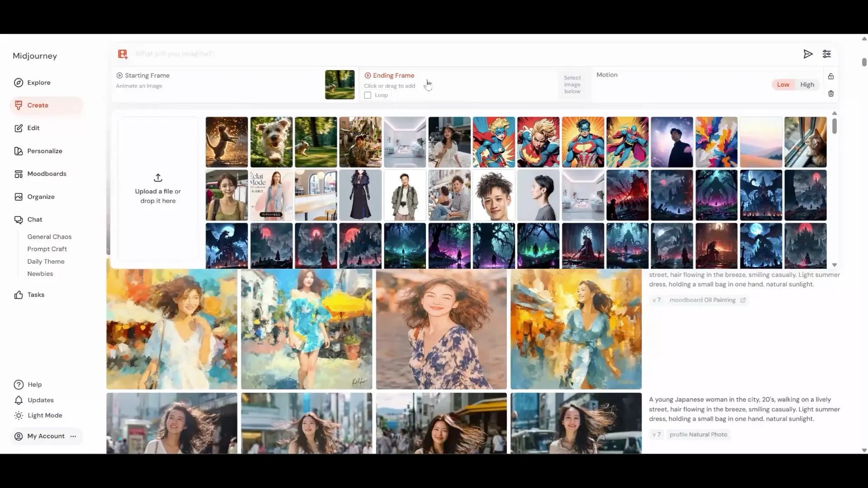
Task: Enable the Loop checkbox
Action: (x=368, y=95)
